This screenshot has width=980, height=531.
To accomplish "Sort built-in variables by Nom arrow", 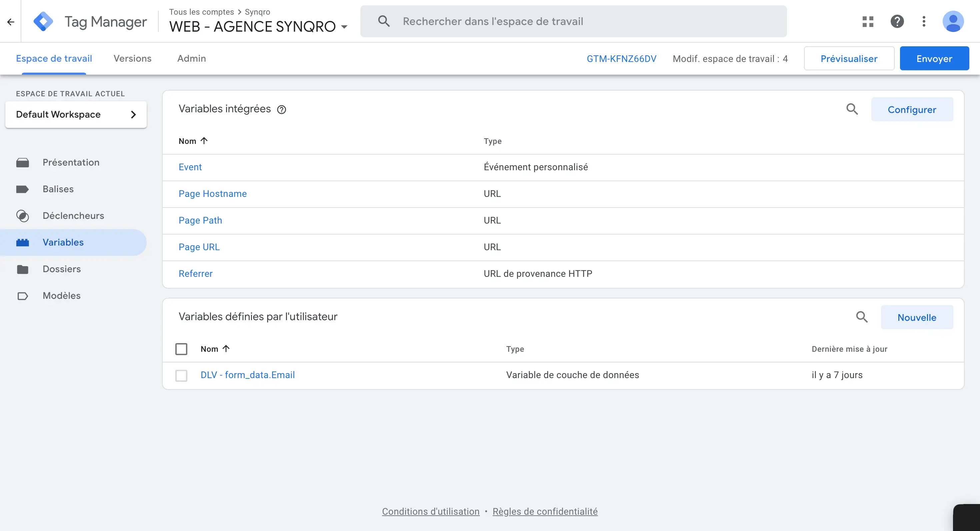I will 204,141.
